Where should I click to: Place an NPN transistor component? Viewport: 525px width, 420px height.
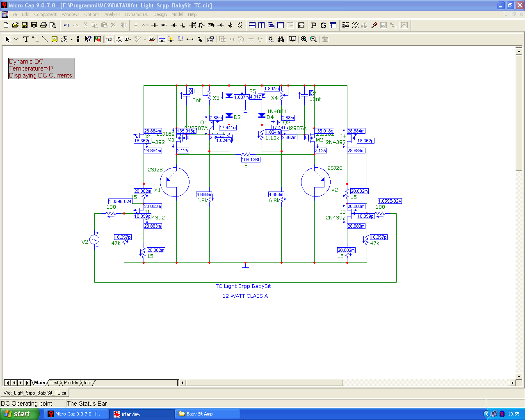183,25
